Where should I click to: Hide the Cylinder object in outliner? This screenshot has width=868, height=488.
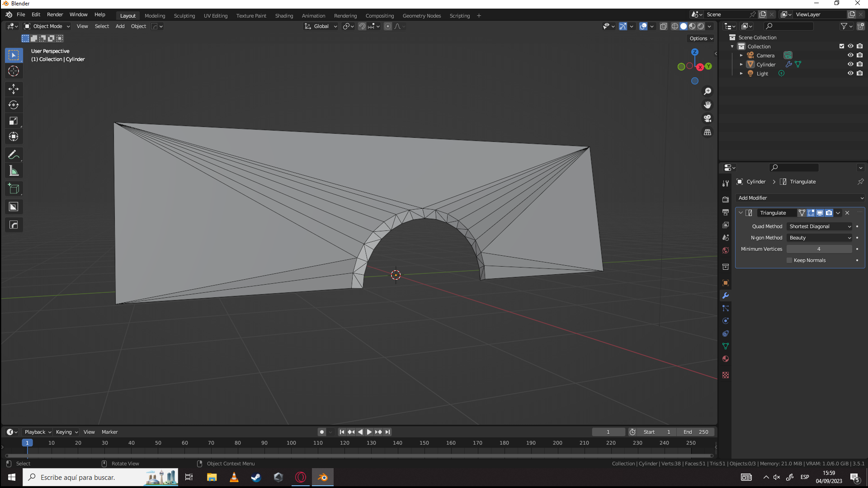(850, 64)
